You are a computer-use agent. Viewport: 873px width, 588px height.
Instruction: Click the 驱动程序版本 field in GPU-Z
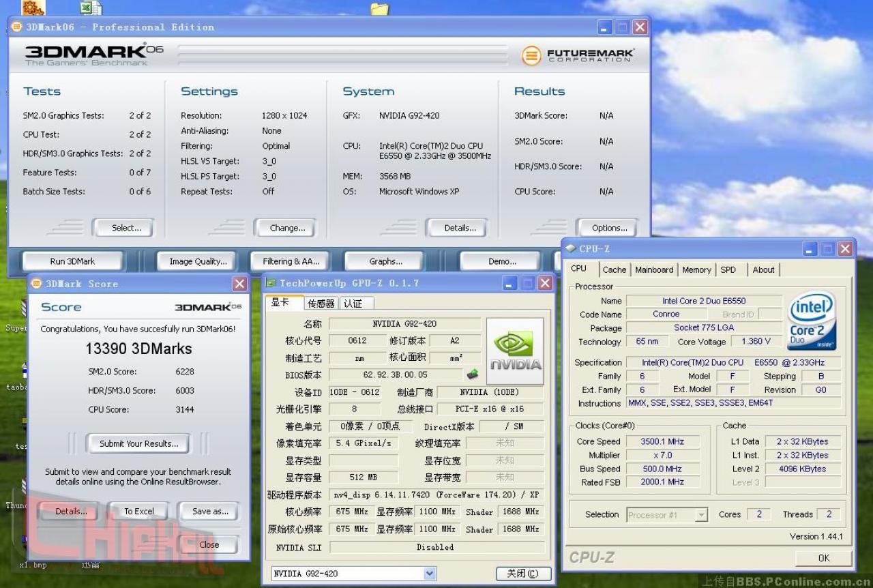(436, 495)
